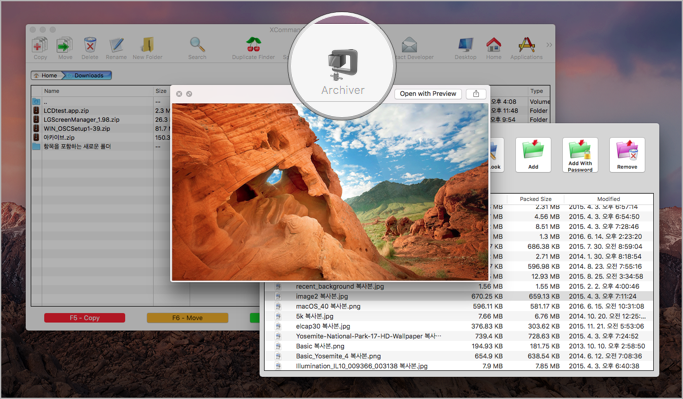Sort by the Name column header
Screen dimensions: 683x399
click(x=51, y=91)
